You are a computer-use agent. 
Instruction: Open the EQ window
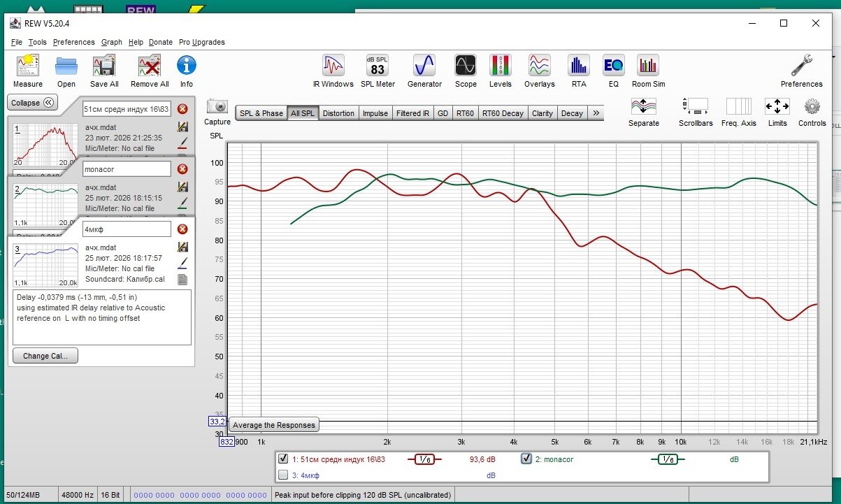click(613, 71)
